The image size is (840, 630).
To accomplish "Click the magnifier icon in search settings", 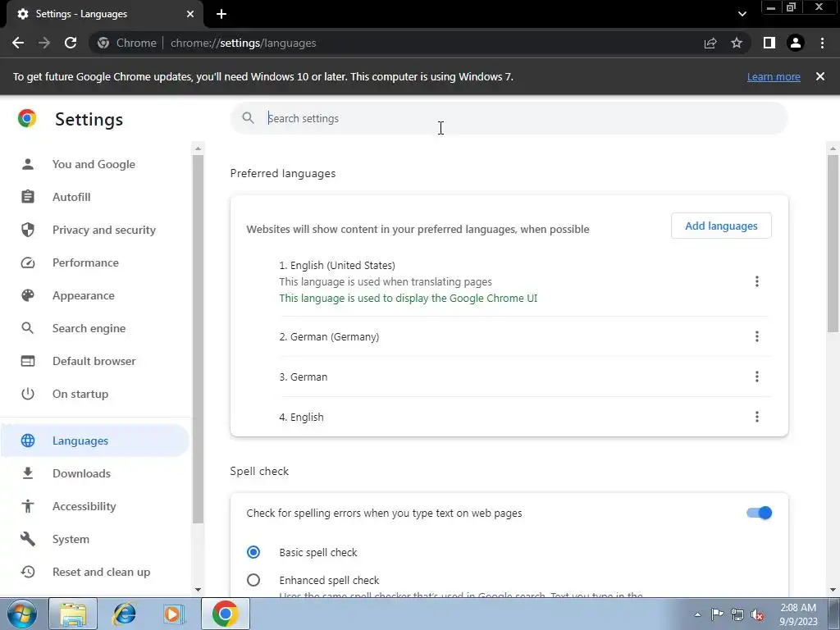I will 248,118.
